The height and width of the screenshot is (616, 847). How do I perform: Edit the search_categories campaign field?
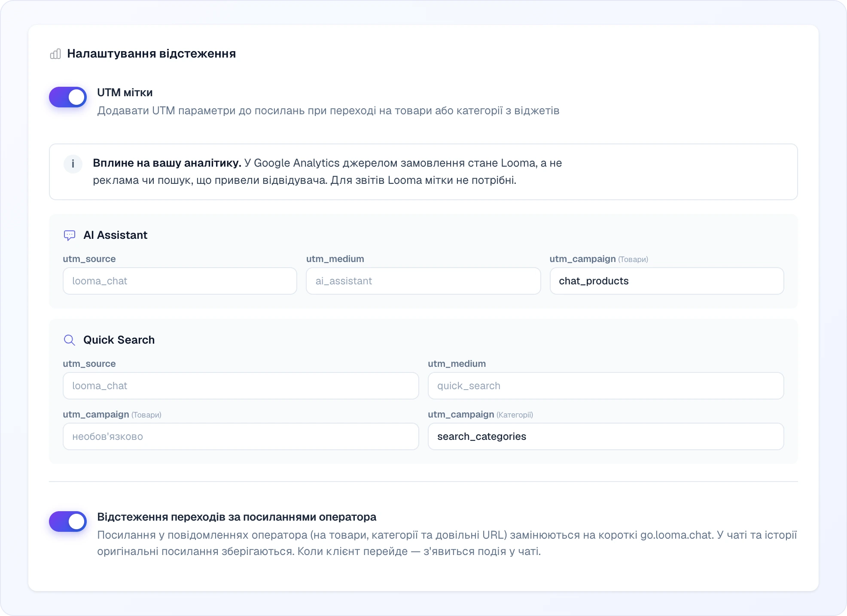pos(606,436)
